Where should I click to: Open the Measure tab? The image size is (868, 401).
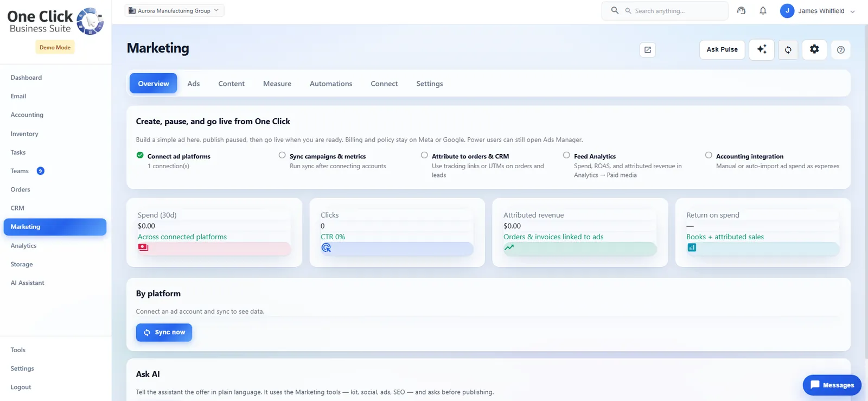277,84
